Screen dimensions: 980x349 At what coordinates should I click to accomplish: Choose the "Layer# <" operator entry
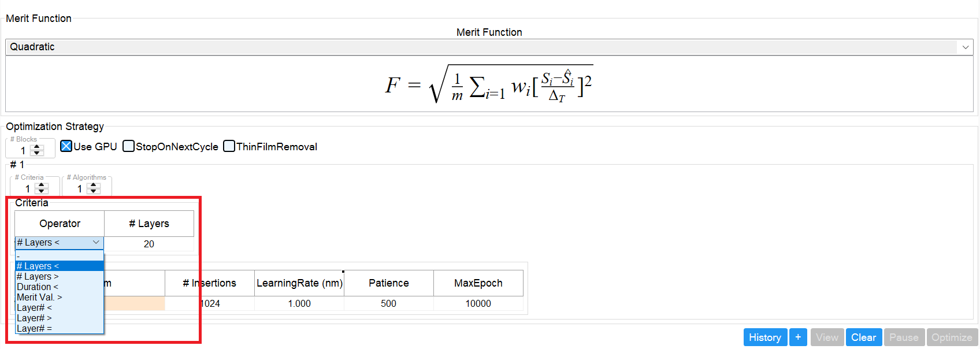click(35, 307)
